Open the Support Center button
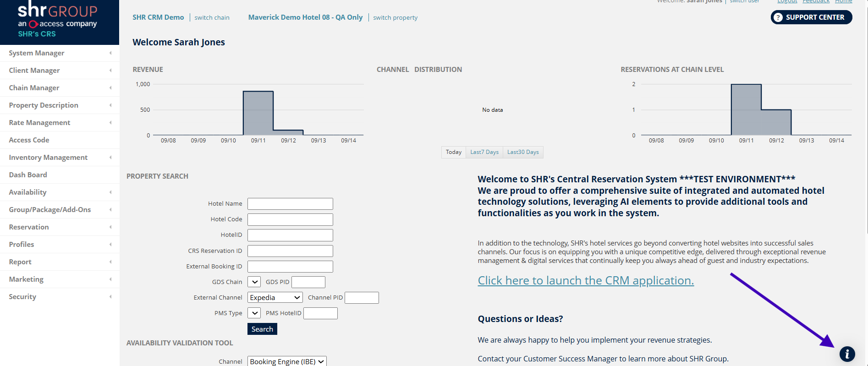The width and height of the screenshot is (868, 366). pos(811,17)
